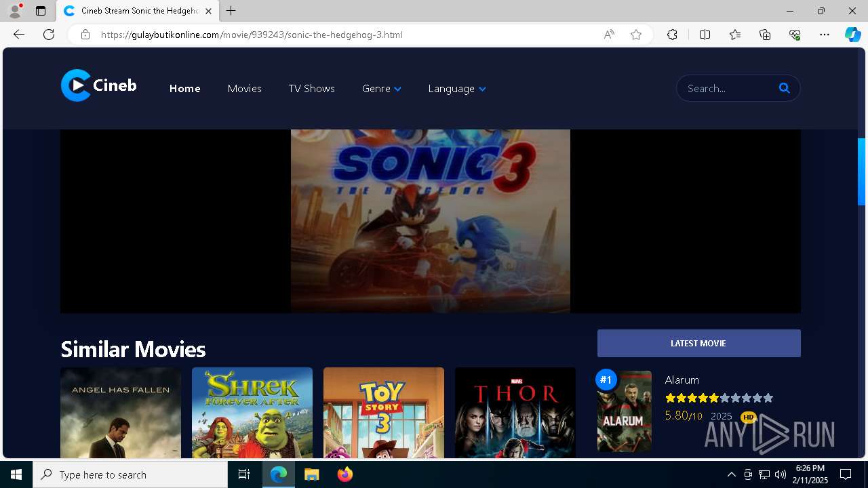Viewport: 868px width, 488px height.
Task: Open a new browser tab
Action: 231,11
